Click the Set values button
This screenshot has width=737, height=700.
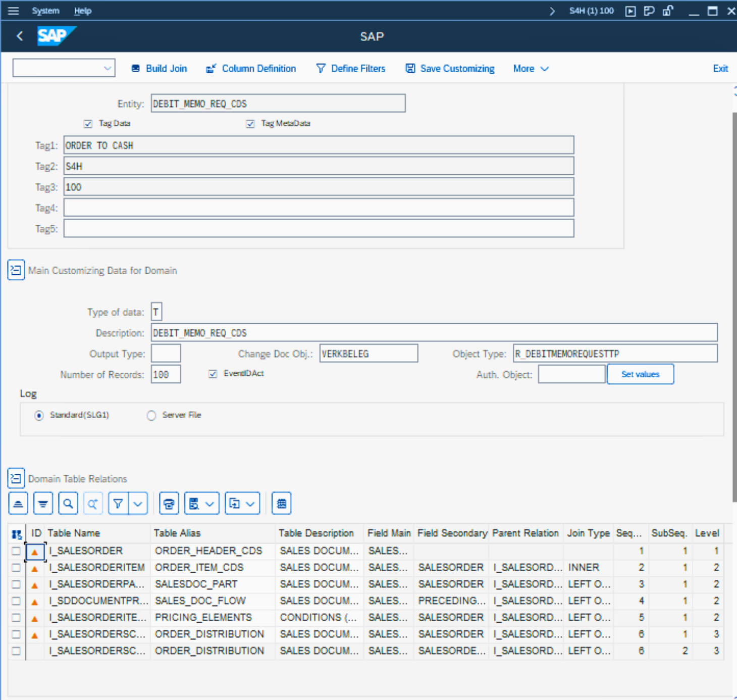[640, 374]
